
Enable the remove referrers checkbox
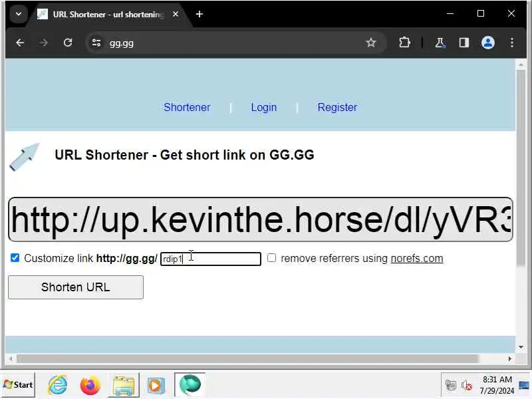[271, 258]
